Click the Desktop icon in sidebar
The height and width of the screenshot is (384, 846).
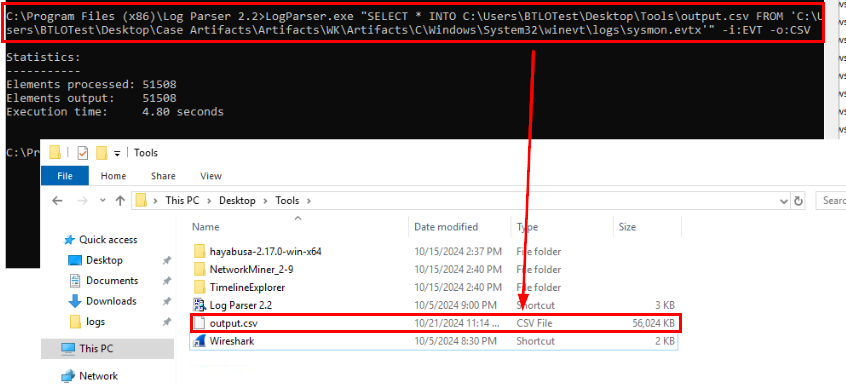75,260
